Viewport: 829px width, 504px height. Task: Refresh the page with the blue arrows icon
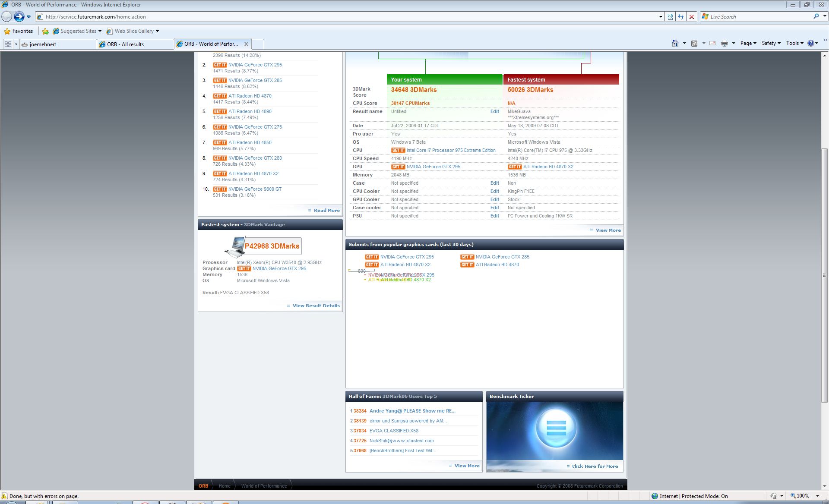click(x=681, y=17)
